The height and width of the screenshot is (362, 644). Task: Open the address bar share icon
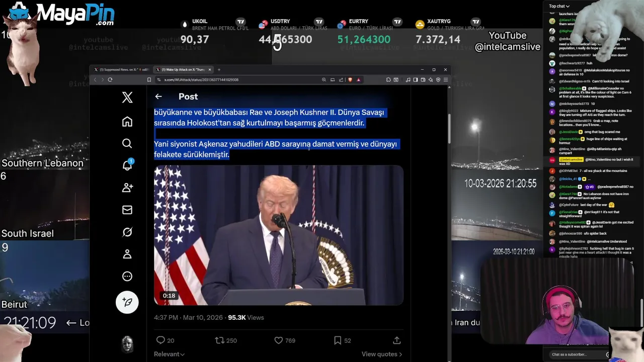coord(341,79)
